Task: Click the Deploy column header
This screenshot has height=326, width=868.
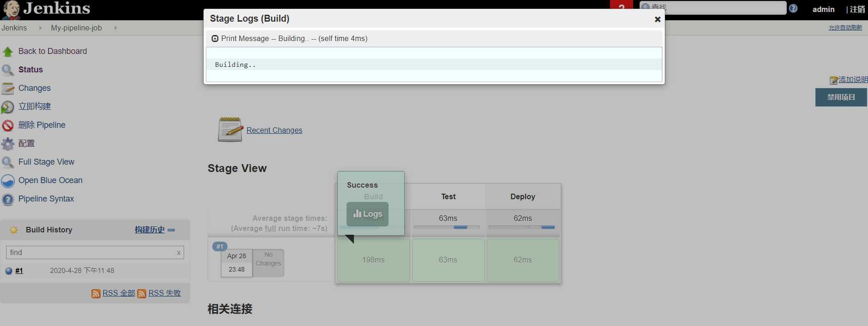Action: coord(523,196)
